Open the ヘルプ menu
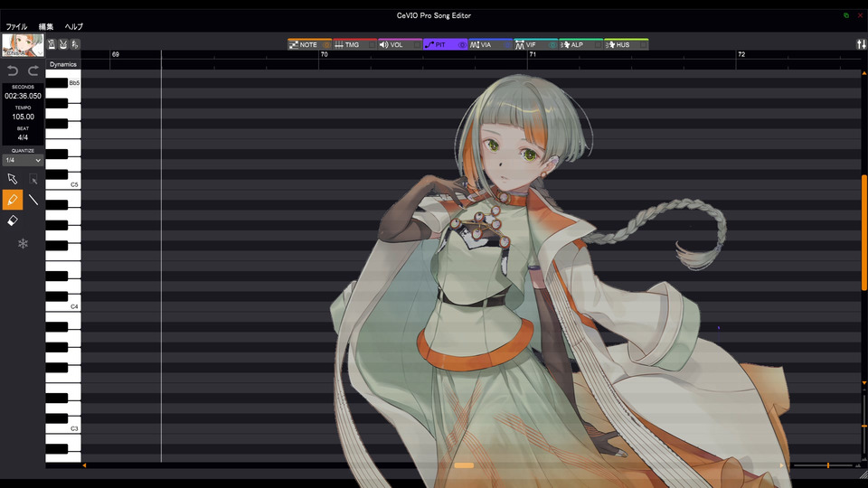The height and width of the screenshot is (488, 868). (x=73, y=26)
